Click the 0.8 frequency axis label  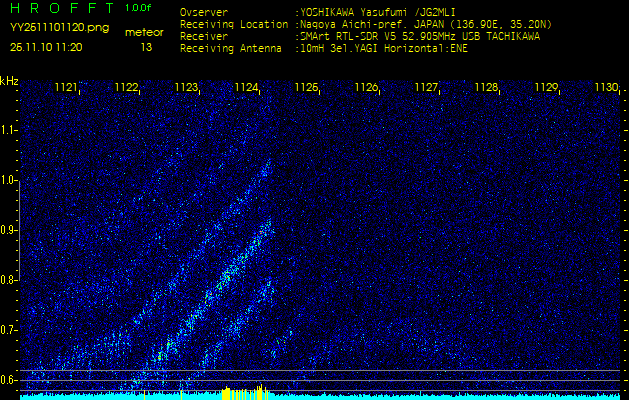[x=8, y=280]
